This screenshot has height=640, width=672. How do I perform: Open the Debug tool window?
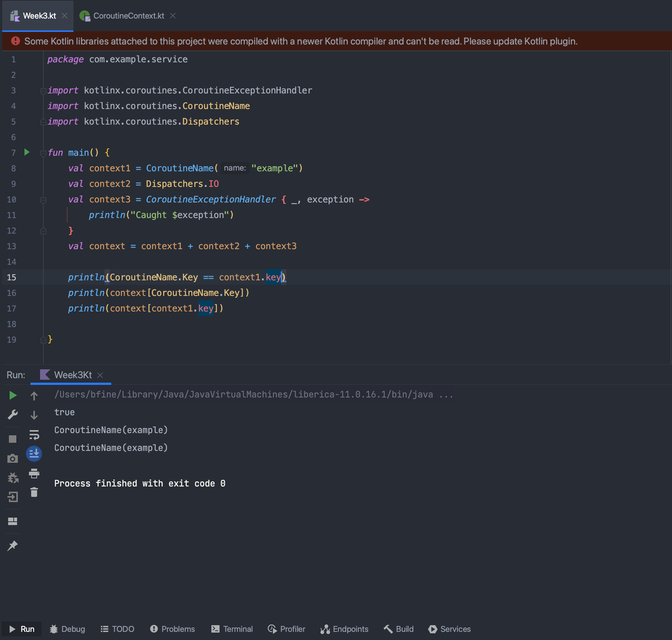(x=67, y=629)
